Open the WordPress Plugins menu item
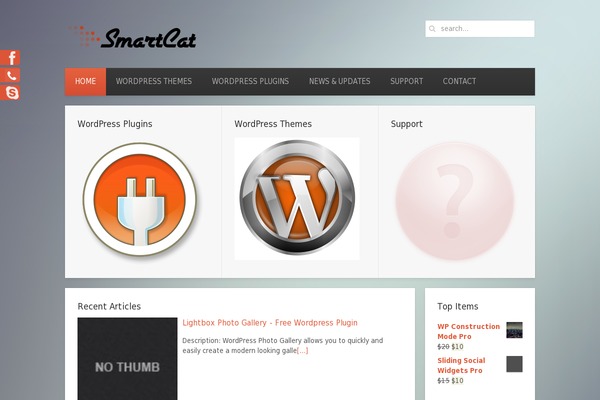600x400 pixels. [250, 82]
